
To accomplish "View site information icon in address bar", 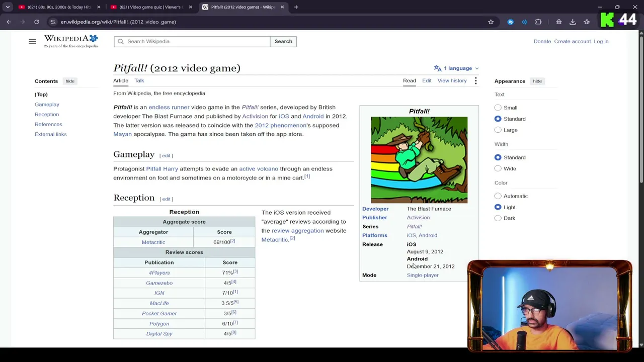I will (x=53, y=22).
